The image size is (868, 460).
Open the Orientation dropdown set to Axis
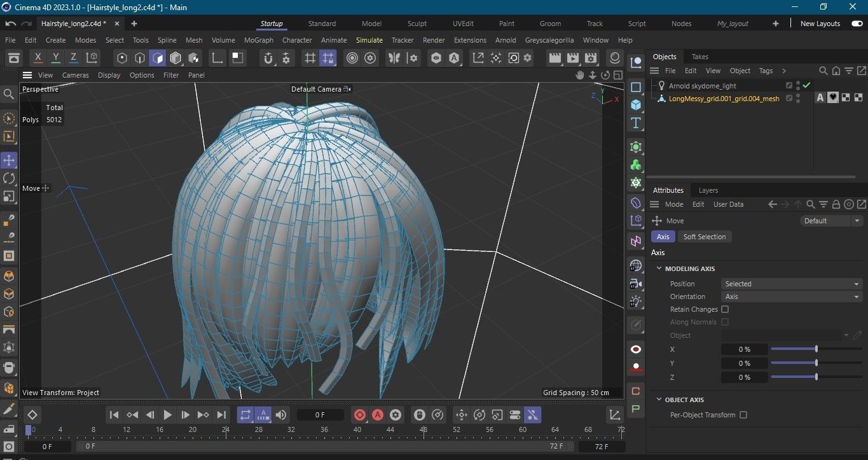click(x=792, y=296)
